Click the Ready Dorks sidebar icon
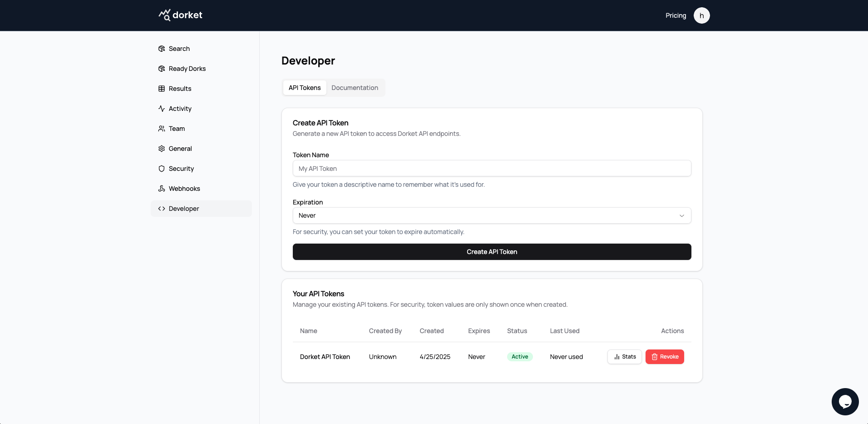 162,69
